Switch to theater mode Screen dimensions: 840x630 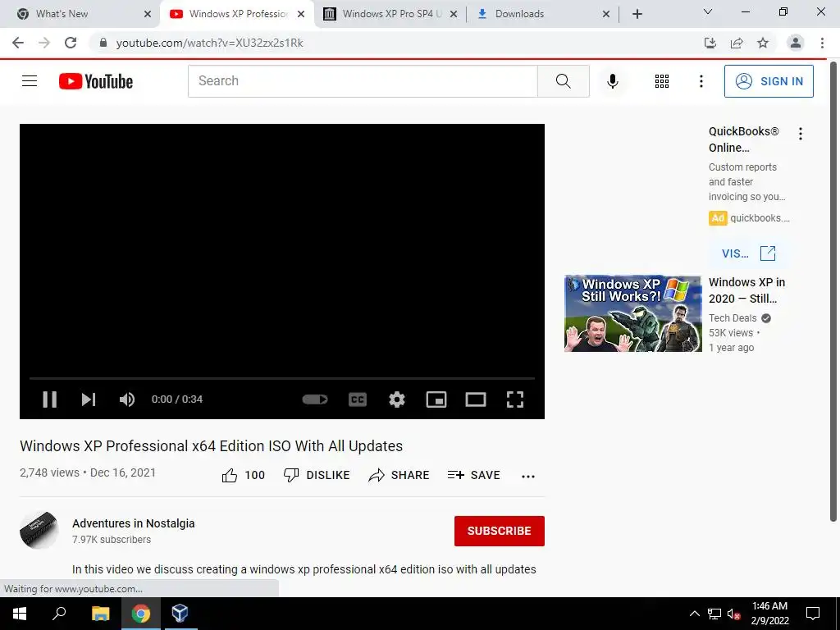coord(476,399)
